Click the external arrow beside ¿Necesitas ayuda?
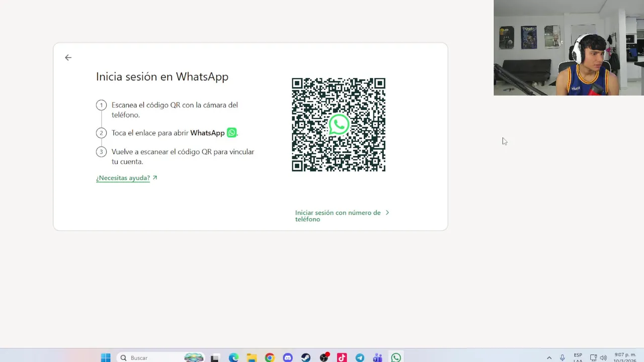This screenshot has width=644, height=362. tap(155, 177)
